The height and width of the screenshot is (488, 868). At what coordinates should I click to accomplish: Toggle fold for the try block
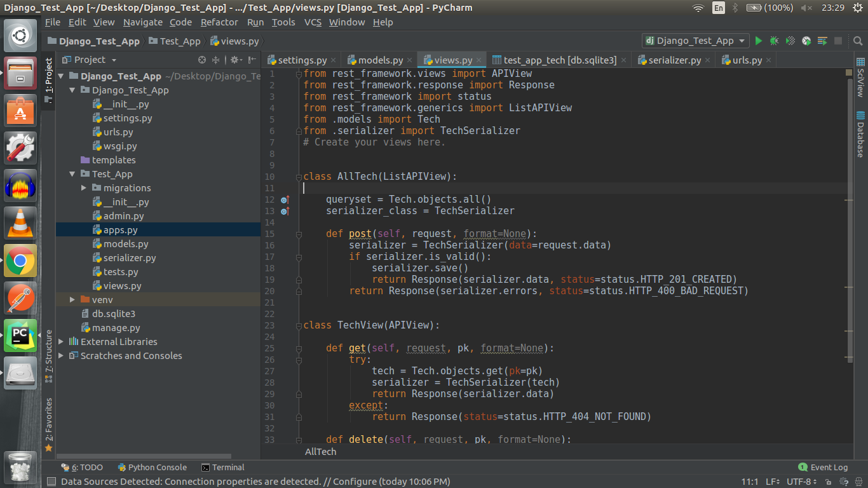[299, 360]
